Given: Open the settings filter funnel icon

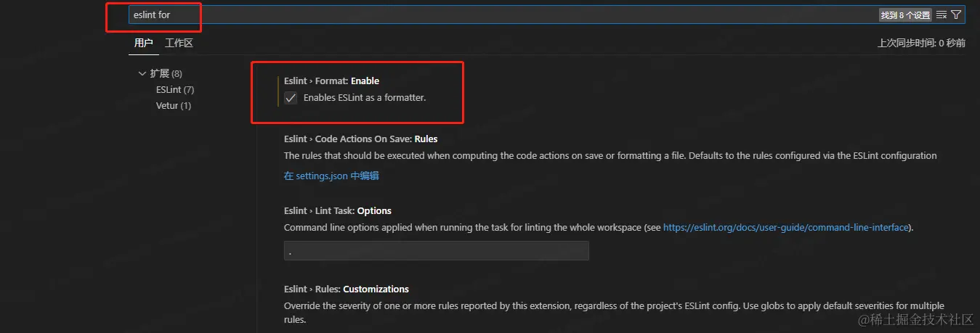Looking at the screenshot, I should point(956,15).
